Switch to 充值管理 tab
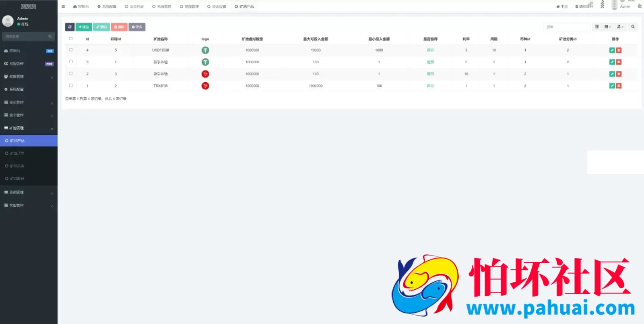 tap(162, 6)
